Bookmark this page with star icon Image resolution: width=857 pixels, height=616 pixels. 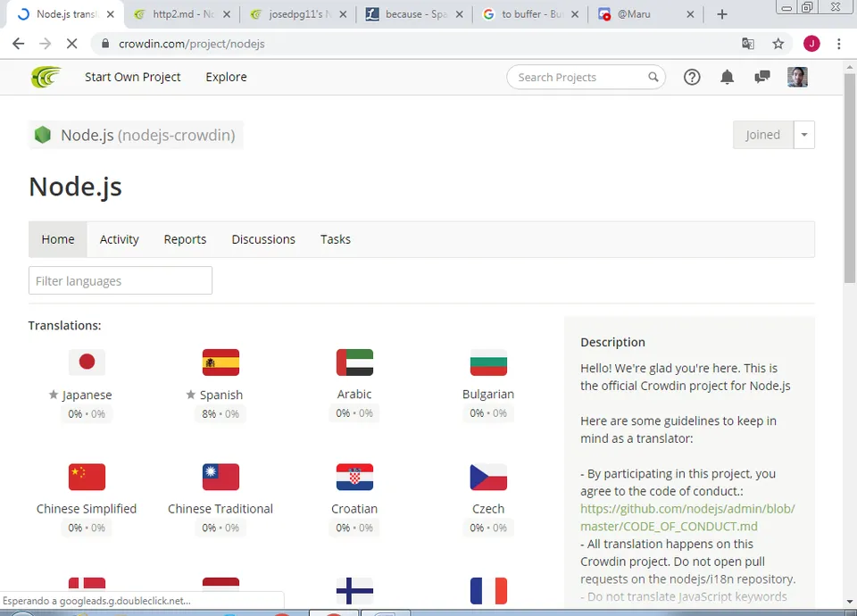point(778,44)
